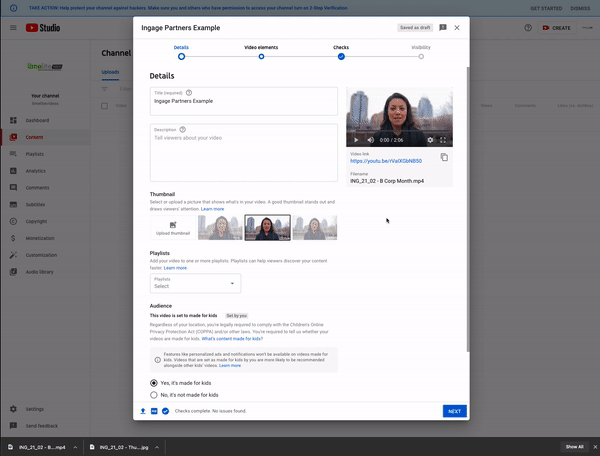Select the third auto-generated thumbnail
The height and width of the screenshot is (456, 600).
315,228
